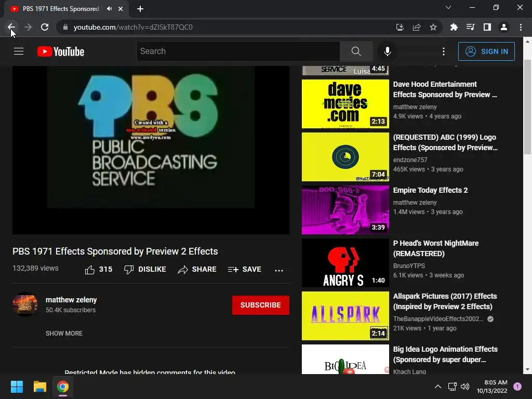Share this page via address bar icon
Viewport: 532px width, 399px height.
pos(417,27)
